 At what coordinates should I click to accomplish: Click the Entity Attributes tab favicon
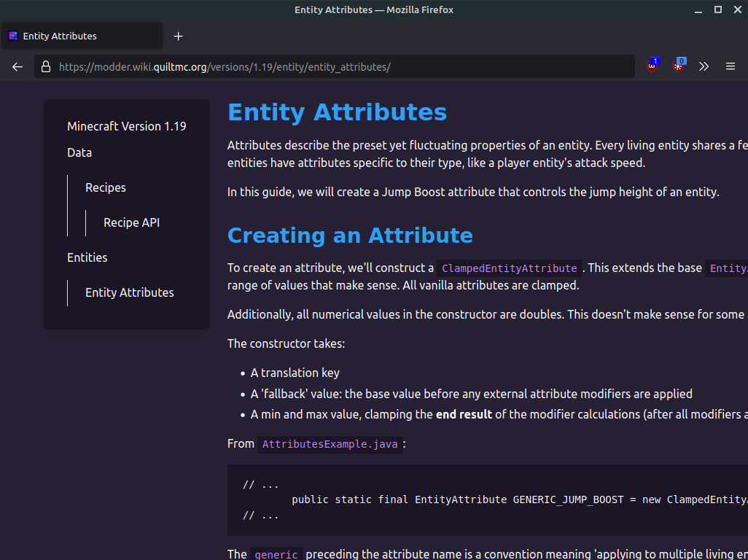pyautogui.click(x=13, y=36)
